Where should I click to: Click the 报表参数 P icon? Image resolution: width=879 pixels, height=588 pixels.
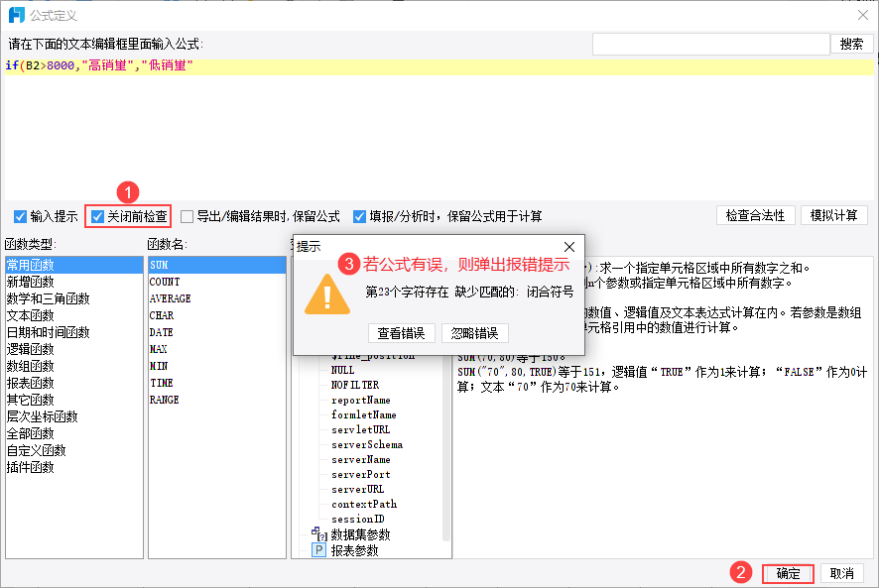(x=319, y=550)
